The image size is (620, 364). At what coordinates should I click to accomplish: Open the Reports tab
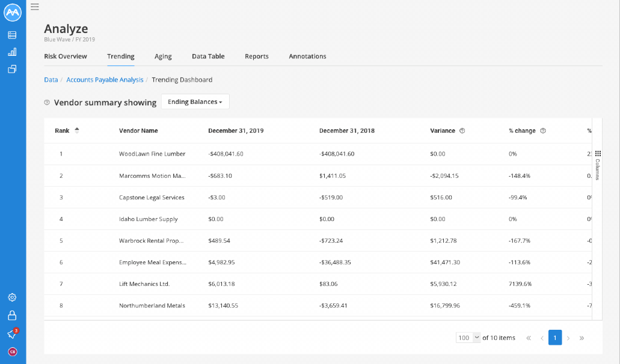point(257,56)
